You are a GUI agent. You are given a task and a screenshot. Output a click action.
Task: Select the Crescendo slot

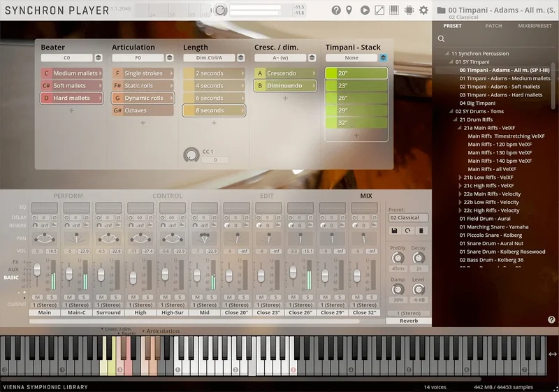tap(285, 73)
